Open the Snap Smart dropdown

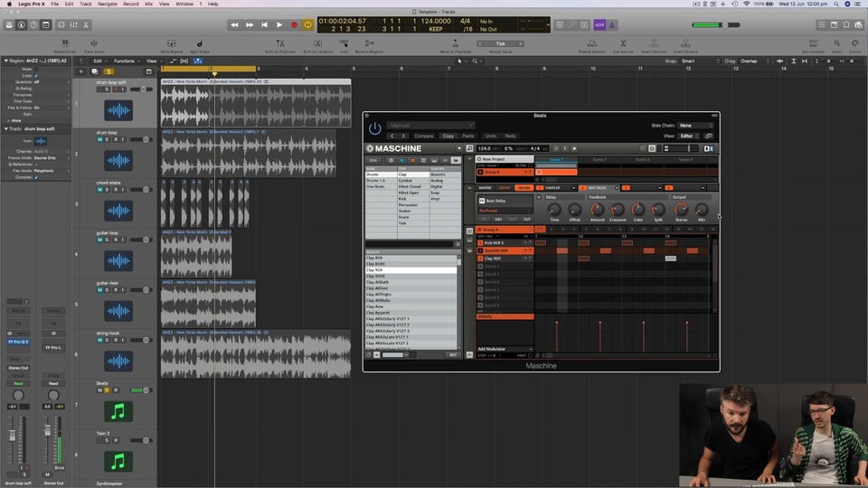700,61
